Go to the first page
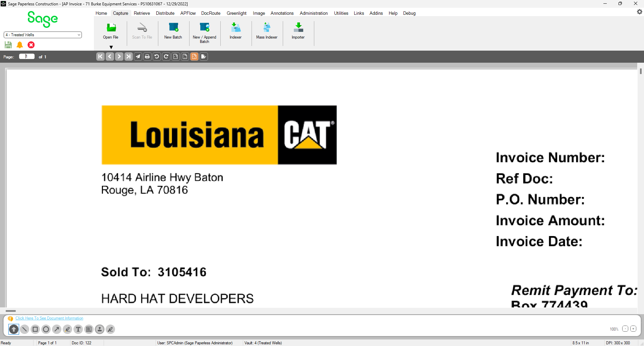The image size is (644, 346). coord(100,57)
